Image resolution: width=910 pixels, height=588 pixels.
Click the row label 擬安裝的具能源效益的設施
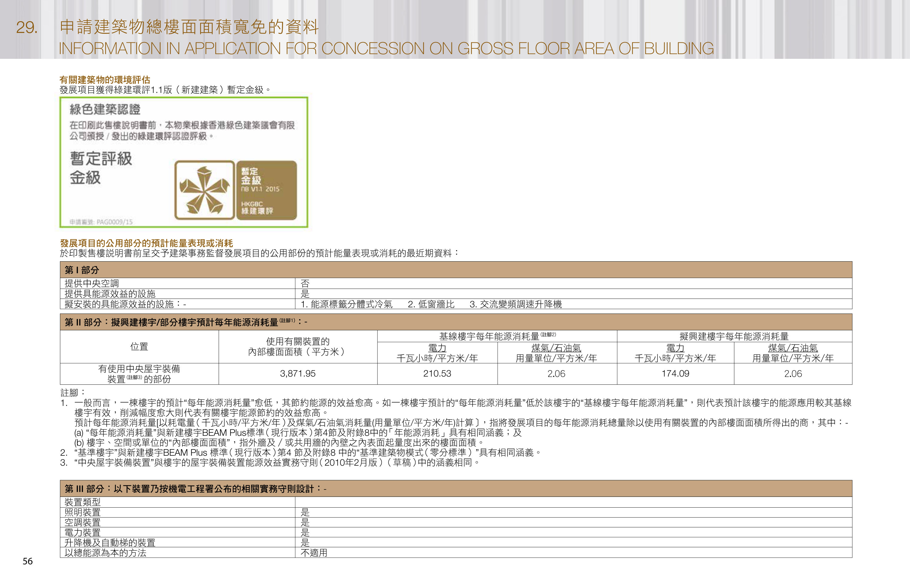(x=125, y=304)
